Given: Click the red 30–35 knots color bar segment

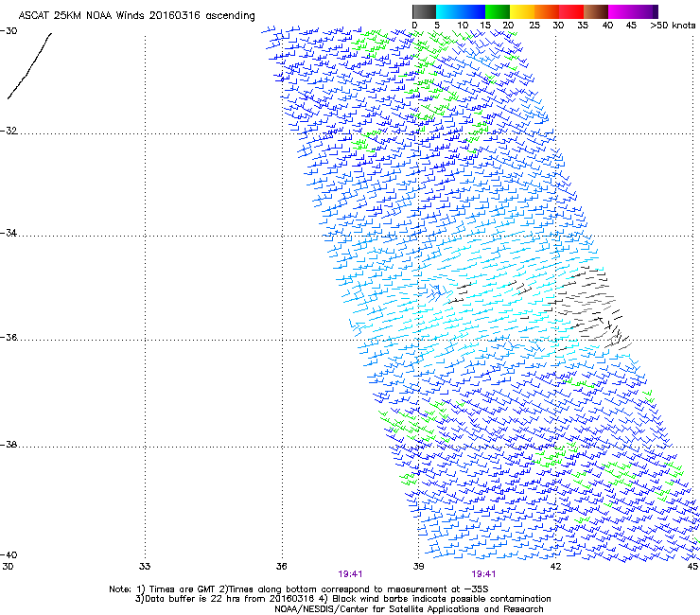Looking at the screenshot, I should (571, 11).
